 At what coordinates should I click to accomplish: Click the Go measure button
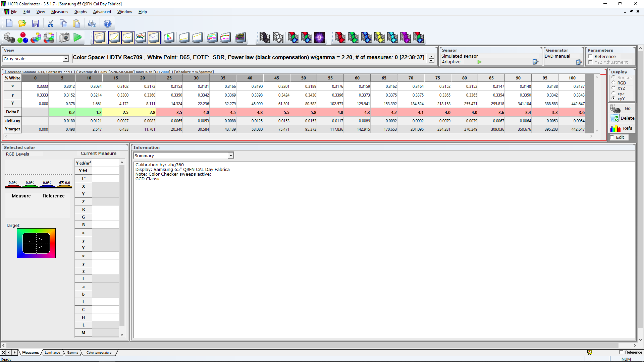coord(622,109)
